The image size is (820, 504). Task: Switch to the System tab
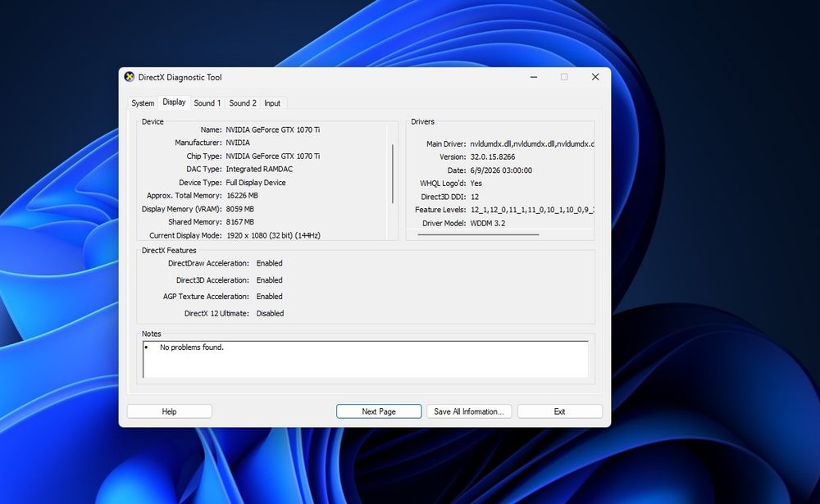(x=143, y=103)
